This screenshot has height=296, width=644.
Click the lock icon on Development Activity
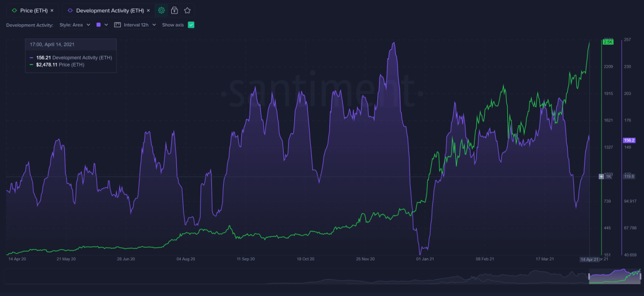(175, 10)
